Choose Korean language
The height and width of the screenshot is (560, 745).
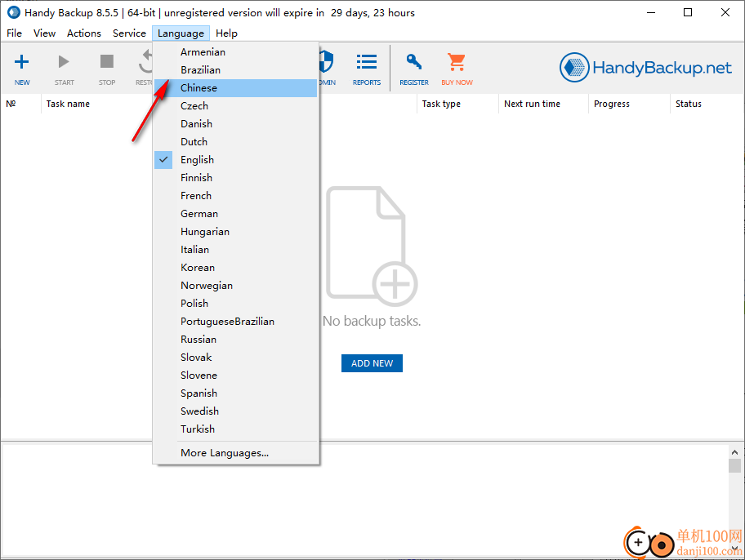235,268
